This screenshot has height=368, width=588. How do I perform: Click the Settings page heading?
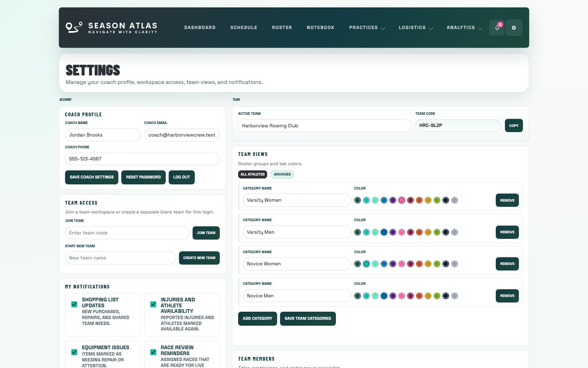coord(93,70)
